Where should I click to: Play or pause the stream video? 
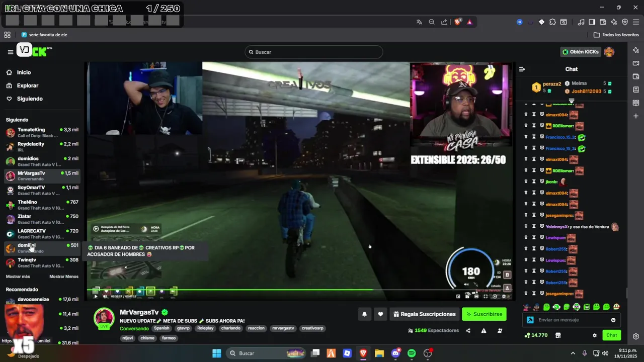pos(96,296)
